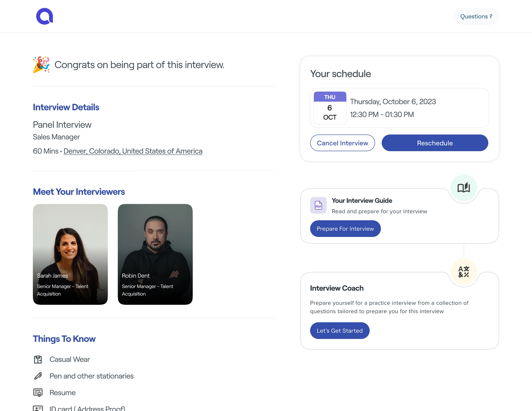Screen dimensions: 532x411
Task: Click the Your schedule heading
Action: 341,74
